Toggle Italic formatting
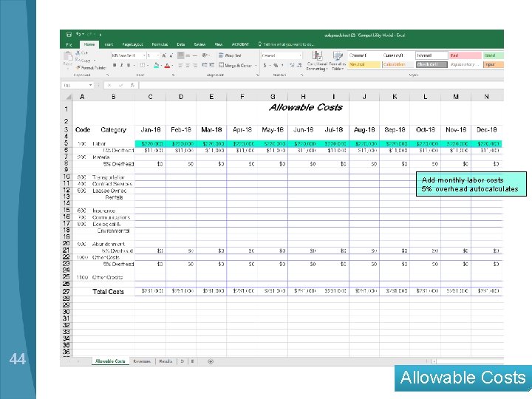 [121, 65]
